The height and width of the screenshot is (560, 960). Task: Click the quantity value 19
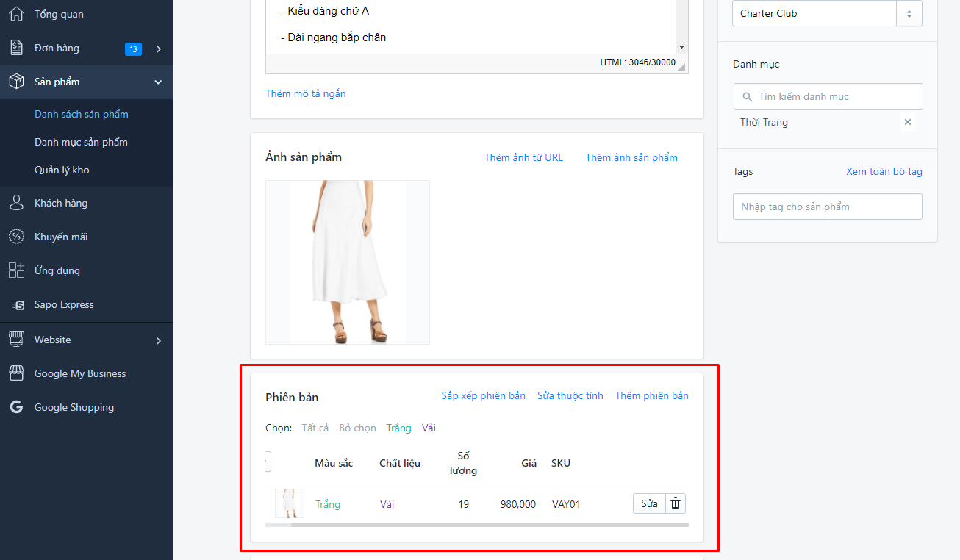(x=463, y=504)
